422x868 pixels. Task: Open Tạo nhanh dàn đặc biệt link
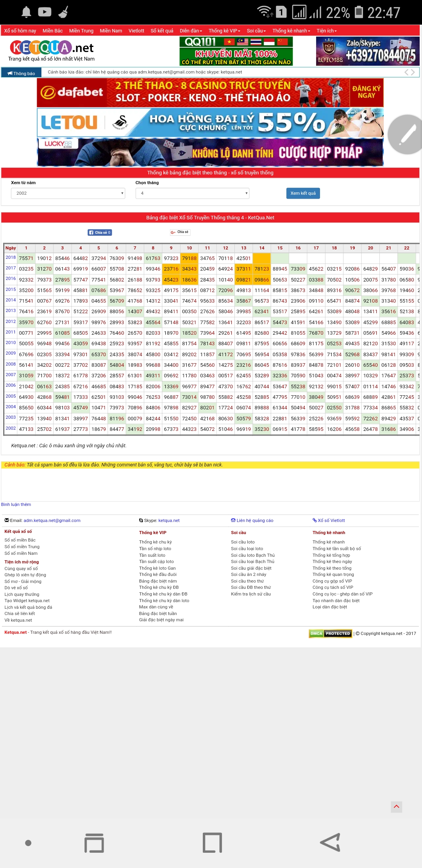pos(336,601)
